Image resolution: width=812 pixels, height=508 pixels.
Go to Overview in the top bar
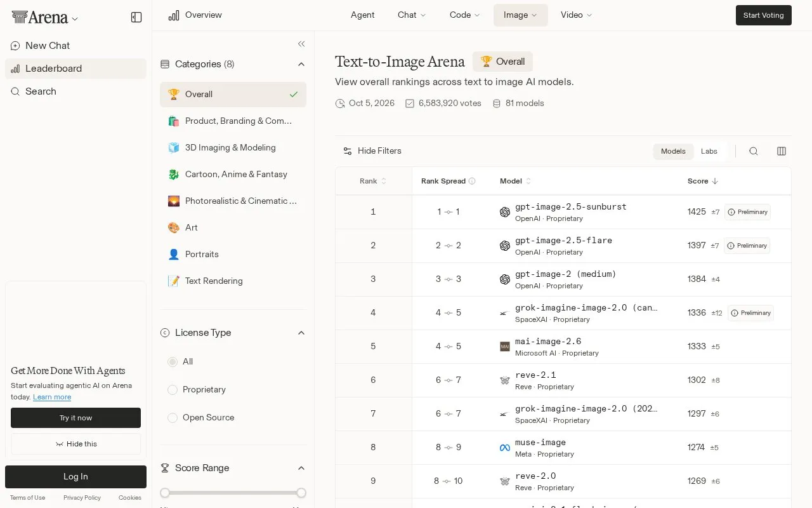click(x=195, y=15)
